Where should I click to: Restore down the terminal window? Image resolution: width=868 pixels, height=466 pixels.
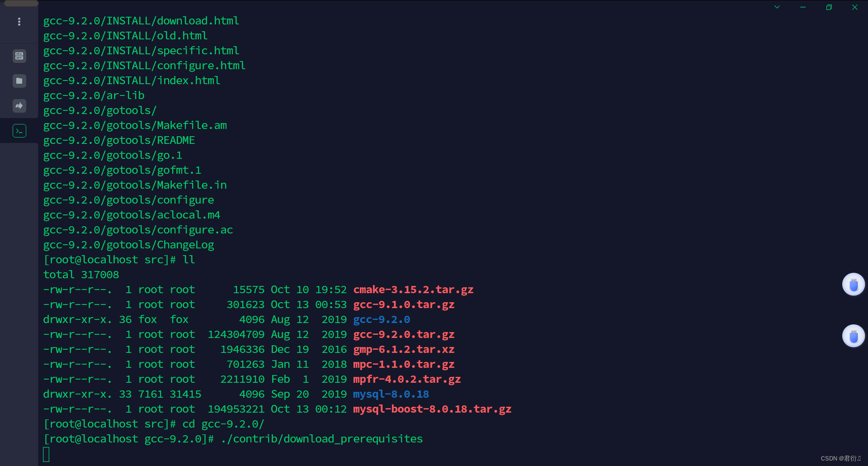[829, 7]
